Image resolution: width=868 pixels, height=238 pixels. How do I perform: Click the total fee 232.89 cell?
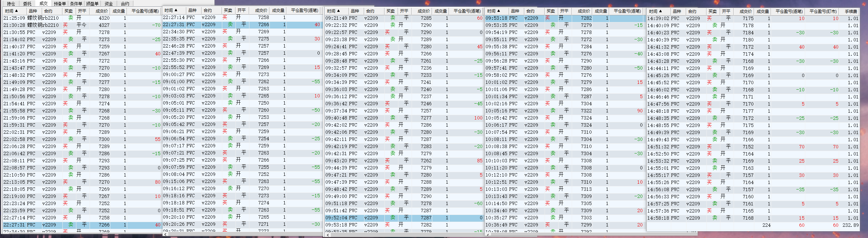[x=850, y=225]
